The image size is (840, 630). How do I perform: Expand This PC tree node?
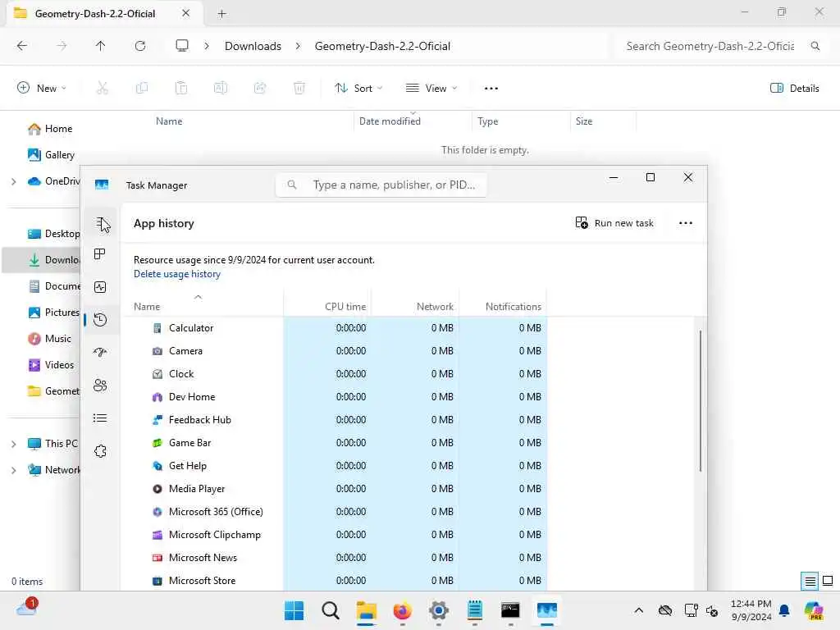point(13,444)
